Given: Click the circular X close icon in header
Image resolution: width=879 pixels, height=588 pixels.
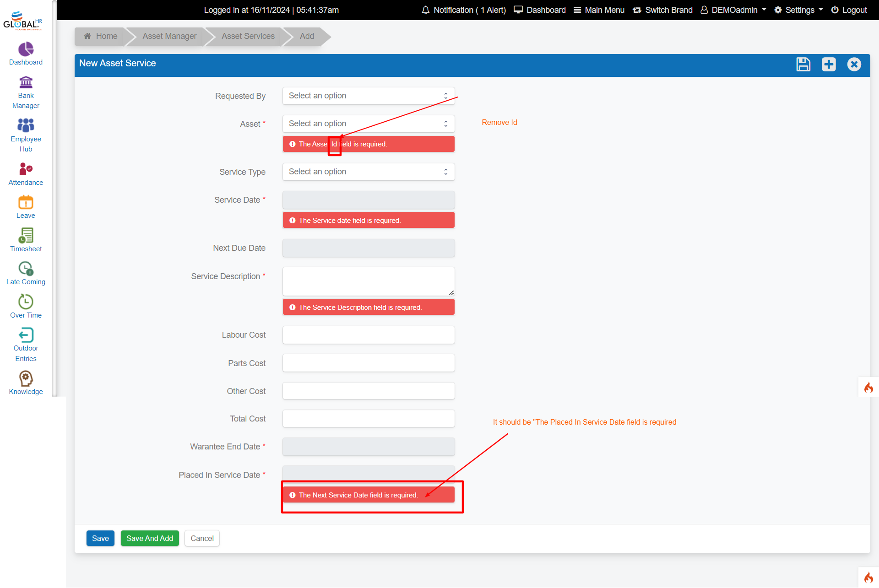Looking at the screenshot, I should (854, 64).
